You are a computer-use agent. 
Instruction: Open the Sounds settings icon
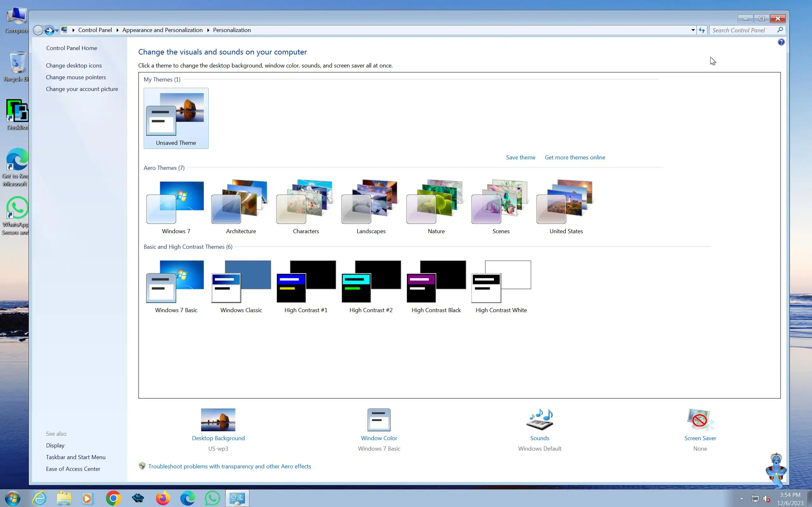click(540, 420)
